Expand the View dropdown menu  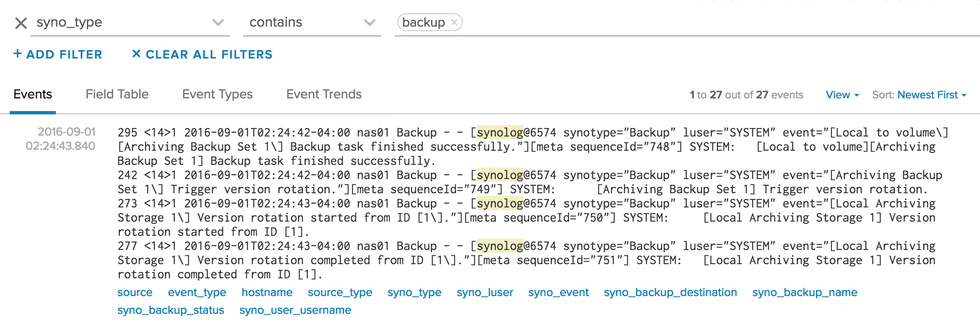(x=842, y=95)
